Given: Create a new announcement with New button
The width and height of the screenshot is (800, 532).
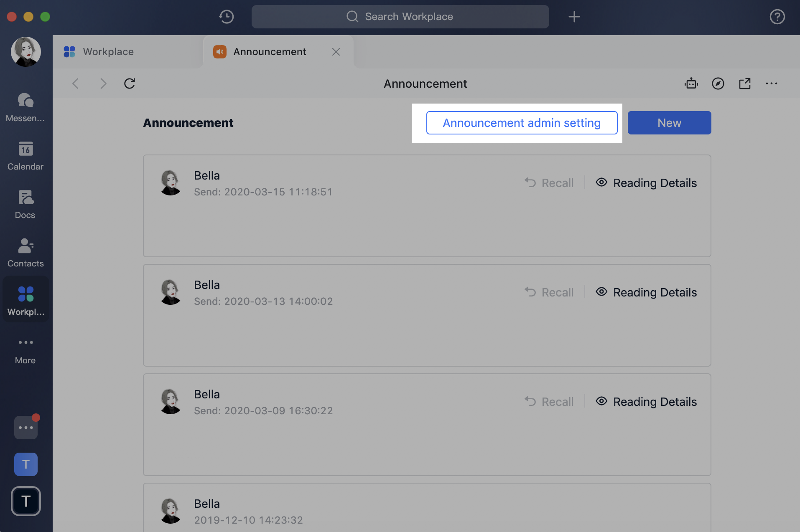Looking at the screenshot, I should (669, 123).
